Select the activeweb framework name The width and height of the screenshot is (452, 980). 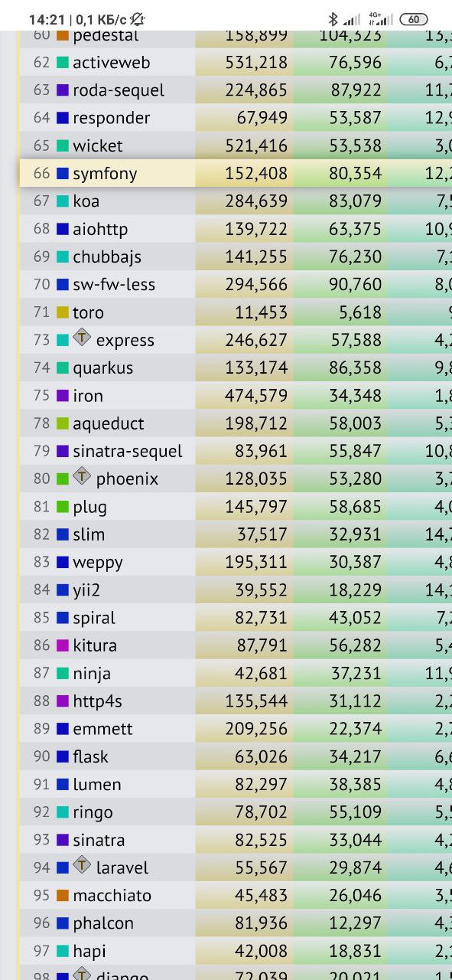coord(112,63)
